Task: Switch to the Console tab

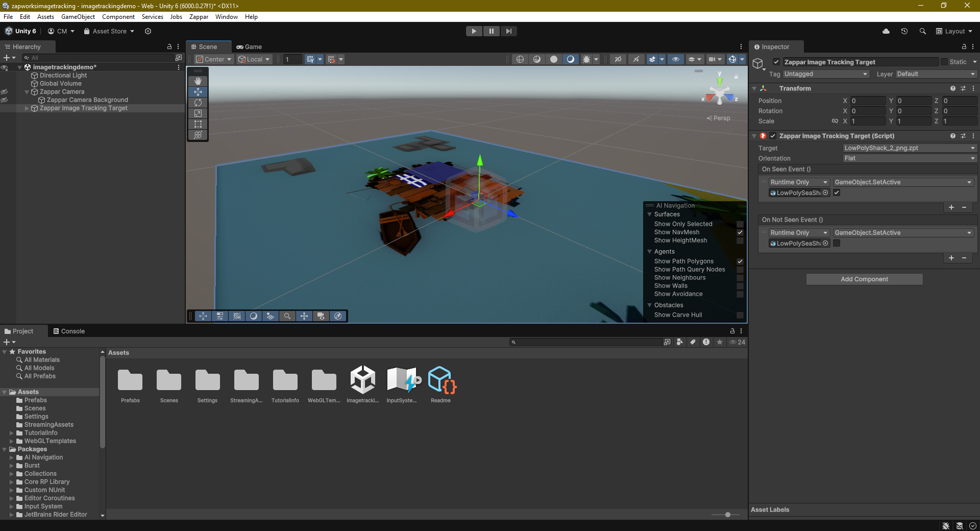Action: [x=69, y=331]
